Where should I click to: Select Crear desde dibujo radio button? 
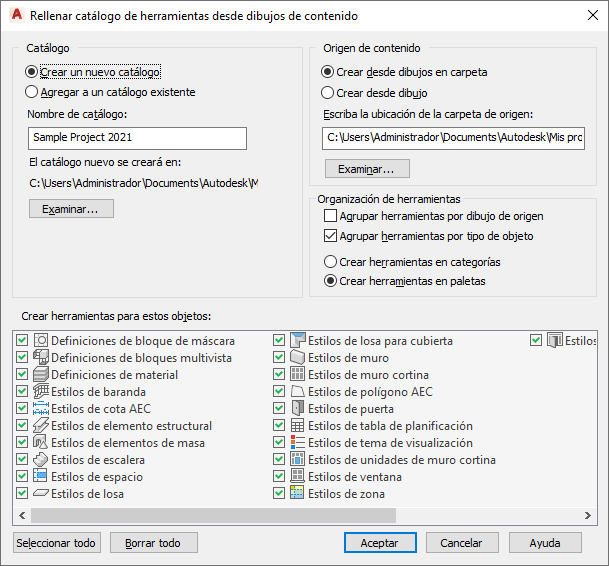(327, 93)
